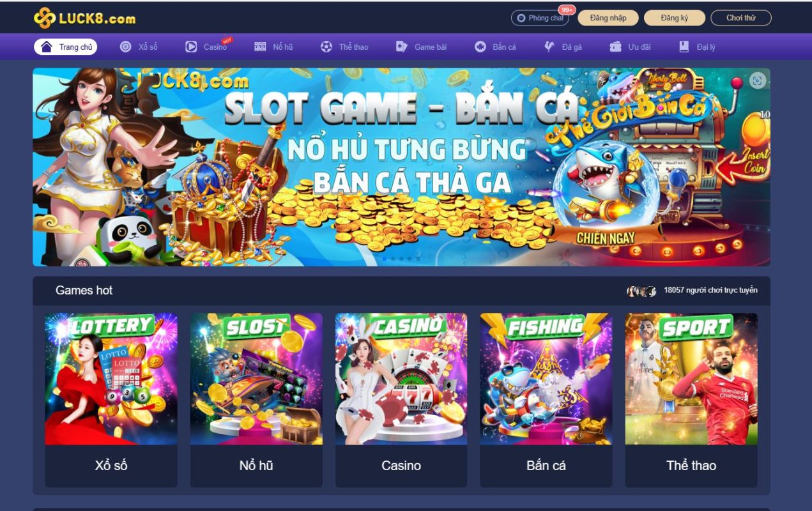Expand banner with top-right fullscreen icon
The width and height of the screenshot is (812, 511).
(757, 80)
